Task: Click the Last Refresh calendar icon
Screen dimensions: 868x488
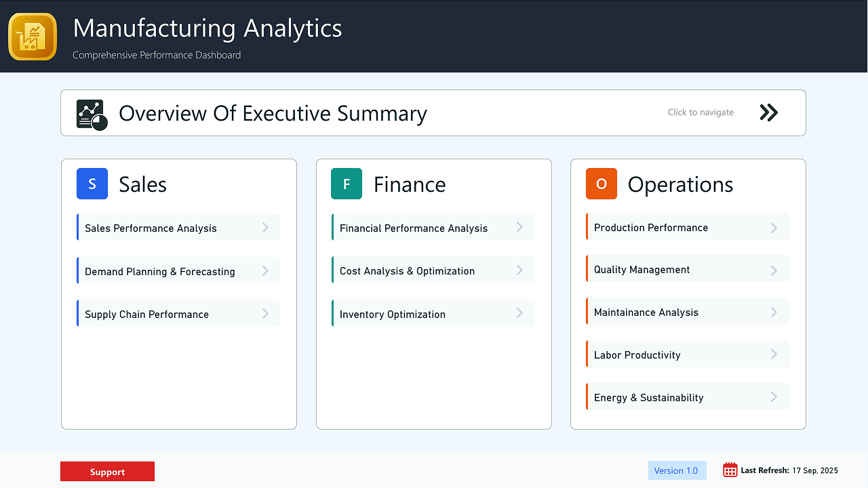Action: pos(730,470)
